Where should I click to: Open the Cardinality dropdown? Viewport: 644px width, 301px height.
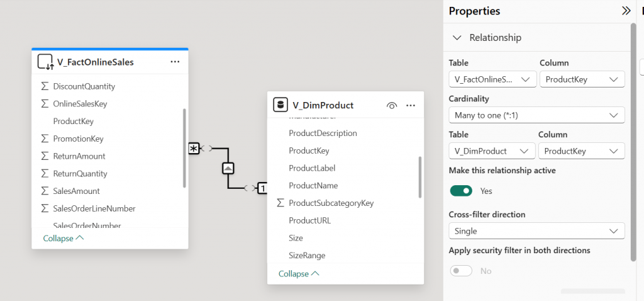536,115
